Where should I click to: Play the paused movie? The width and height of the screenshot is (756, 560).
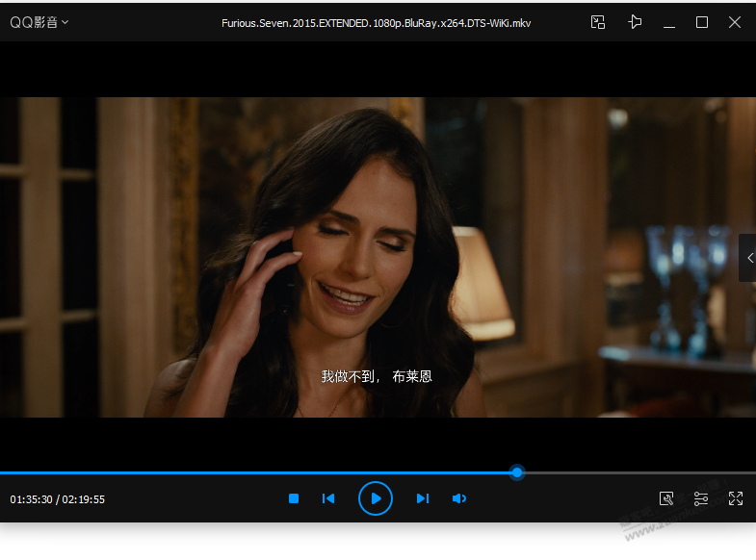[376, 498]
